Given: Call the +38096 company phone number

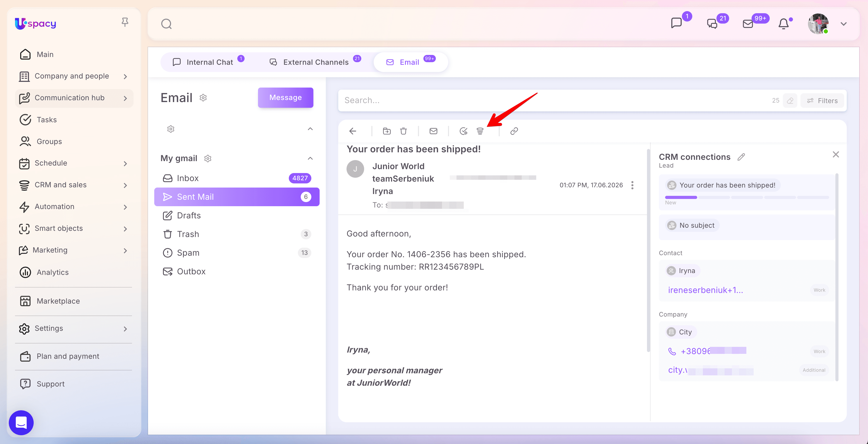Looking at the screenshot, I should tap(707, 351).
